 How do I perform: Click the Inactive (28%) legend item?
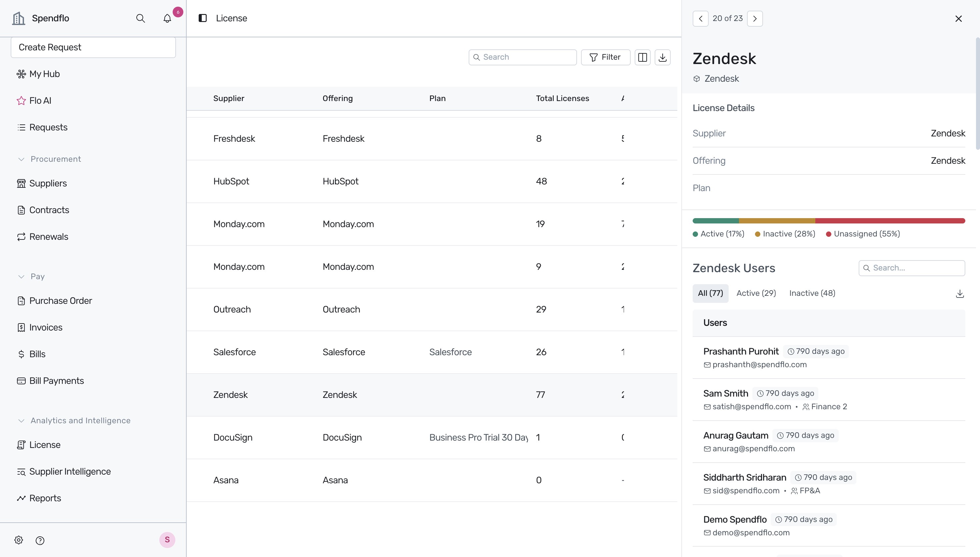point(785,234)
